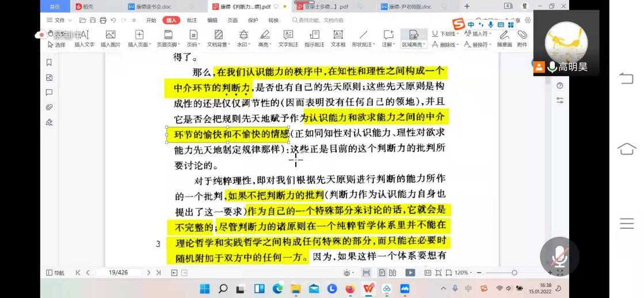Select the 文本框 (text box) tool
This screenshot has height=298, width=644.
[338, 39]
